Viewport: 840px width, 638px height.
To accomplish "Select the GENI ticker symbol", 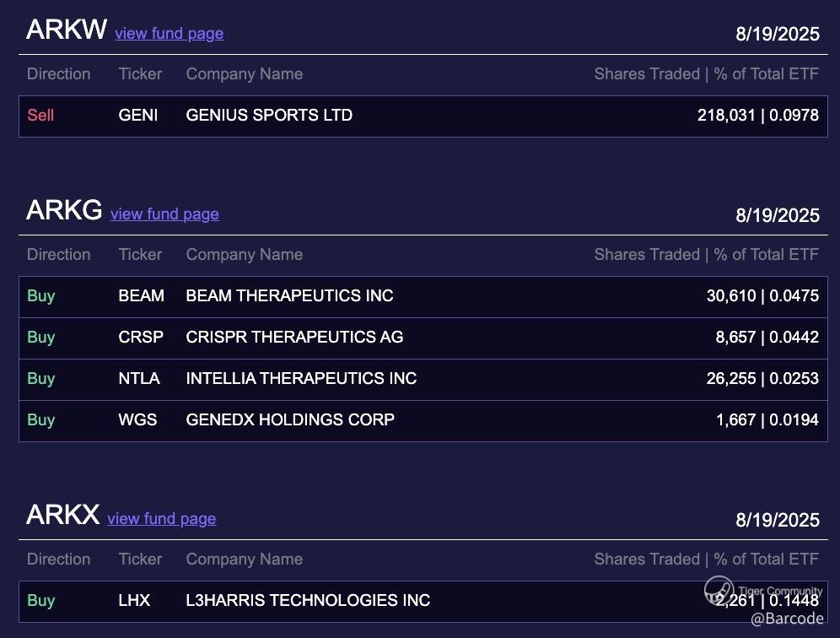I will [138, 116].
